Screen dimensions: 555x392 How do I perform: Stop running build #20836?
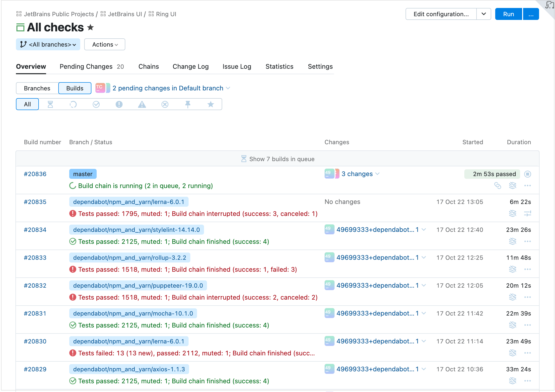pos(527,174)
